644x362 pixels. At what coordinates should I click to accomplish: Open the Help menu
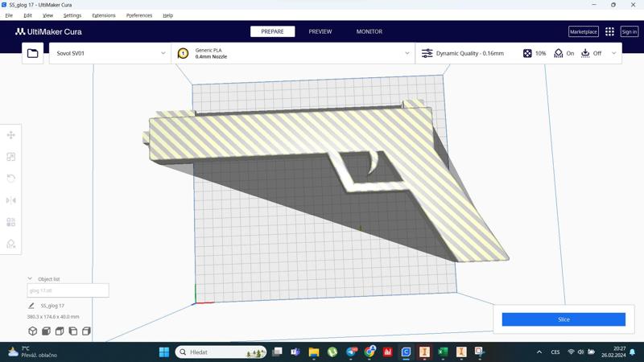coord(167,15)
